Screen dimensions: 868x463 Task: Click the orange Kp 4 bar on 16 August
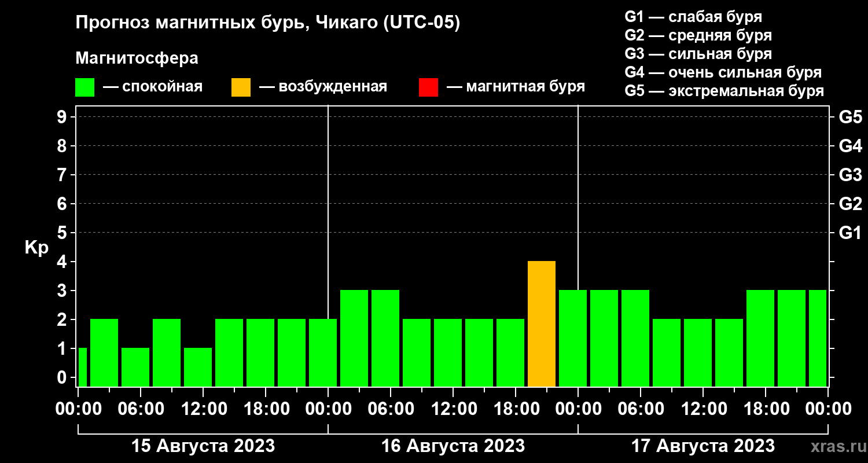coord(542,324)
